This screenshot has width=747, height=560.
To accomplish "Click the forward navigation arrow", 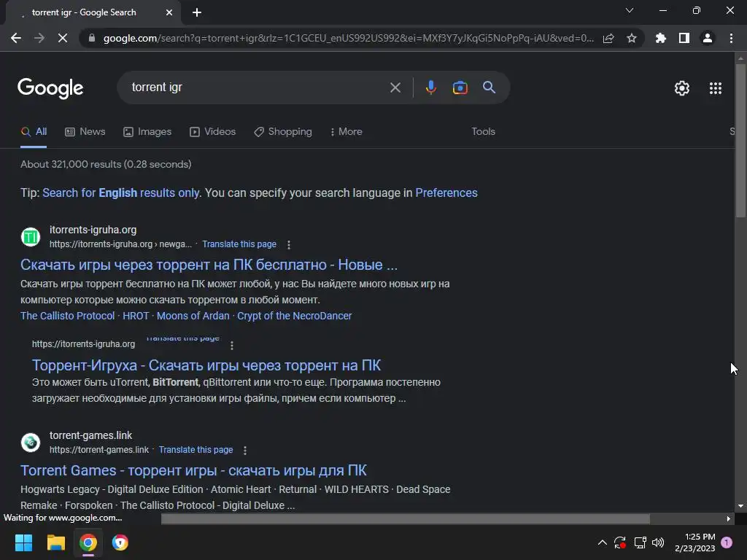I will 39,38.
